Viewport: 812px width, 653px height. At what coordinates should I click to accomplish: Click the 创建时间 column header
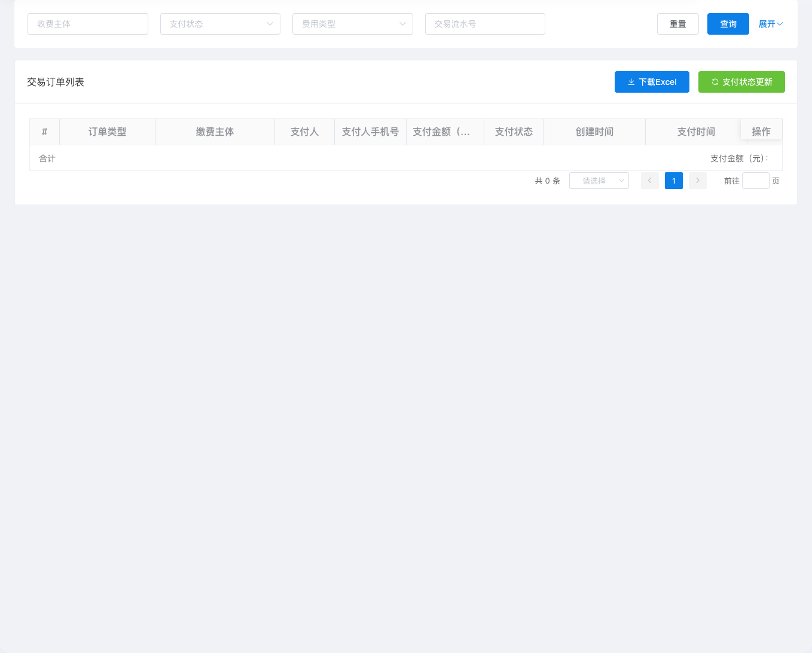point(594,132)
